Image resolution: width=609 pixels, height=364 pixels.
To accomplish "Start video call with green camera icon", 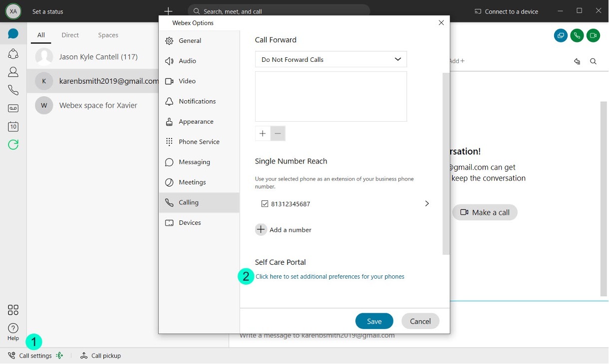I will point(593,35).
